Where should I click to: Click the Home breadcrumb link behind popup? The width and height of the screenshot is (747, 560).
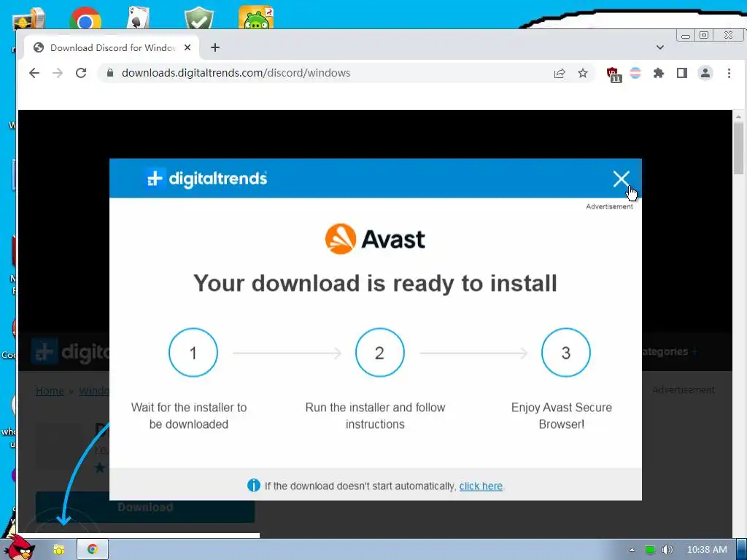[50, 391]
